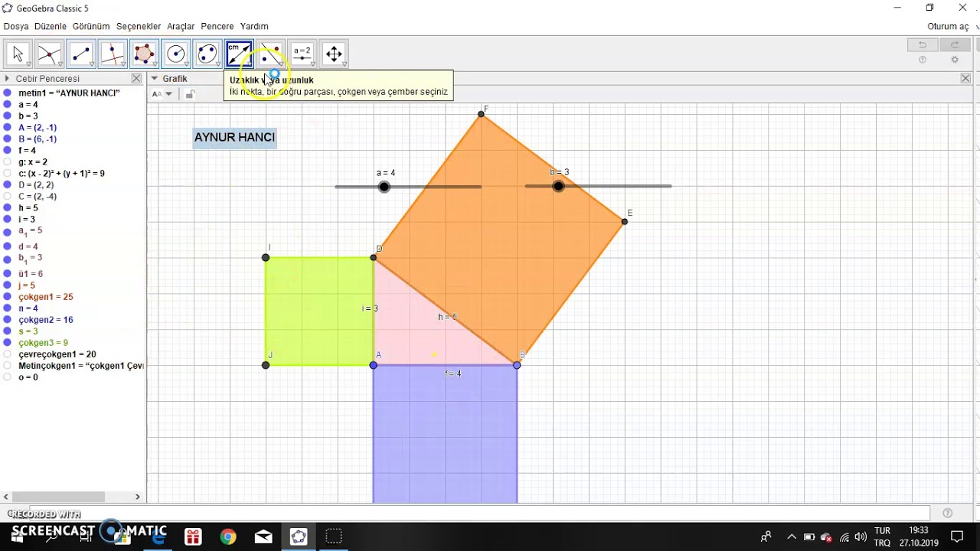
Task: Select the Segment tool
Action: [x=80, y=54]
